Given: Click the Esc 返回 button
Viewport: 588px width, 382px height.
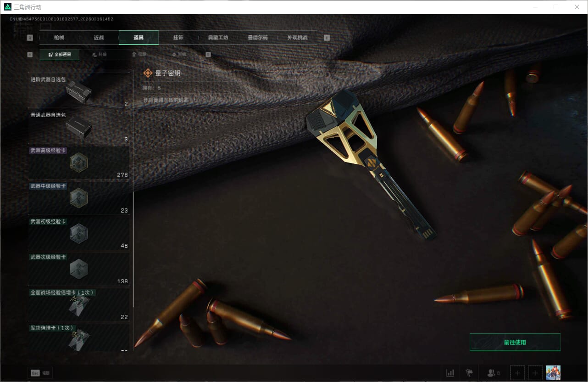Looking at the screenshot, I should coord(40,373).
